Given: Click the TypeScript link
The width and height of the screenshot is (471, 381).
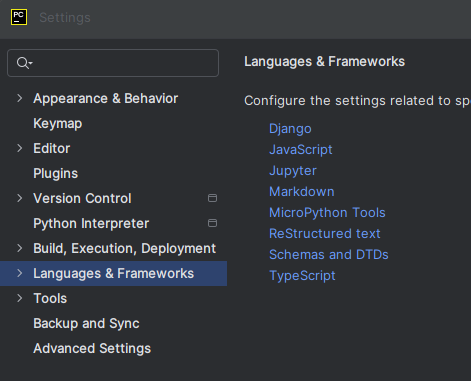Looking at the screenshot, I should tap(302, 276).
